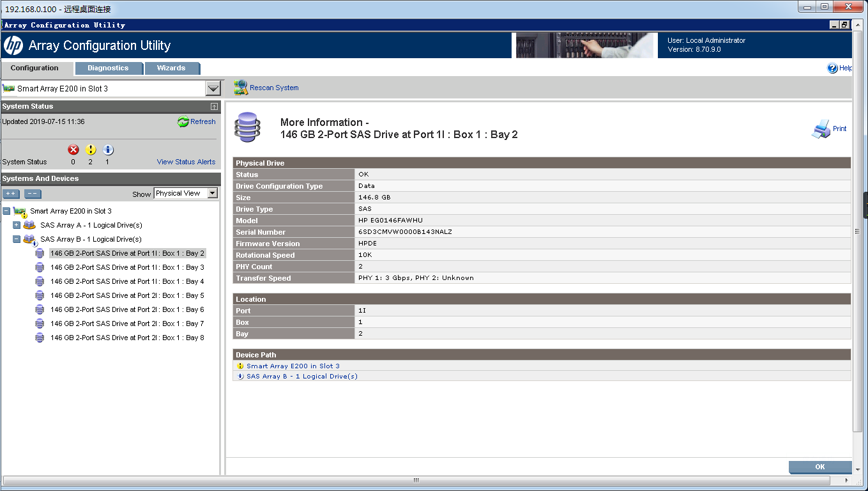Viewport: 868px width, 491px height.
Task: Click the Smart Array E200 controller tree icon
Action: point(20,212)
